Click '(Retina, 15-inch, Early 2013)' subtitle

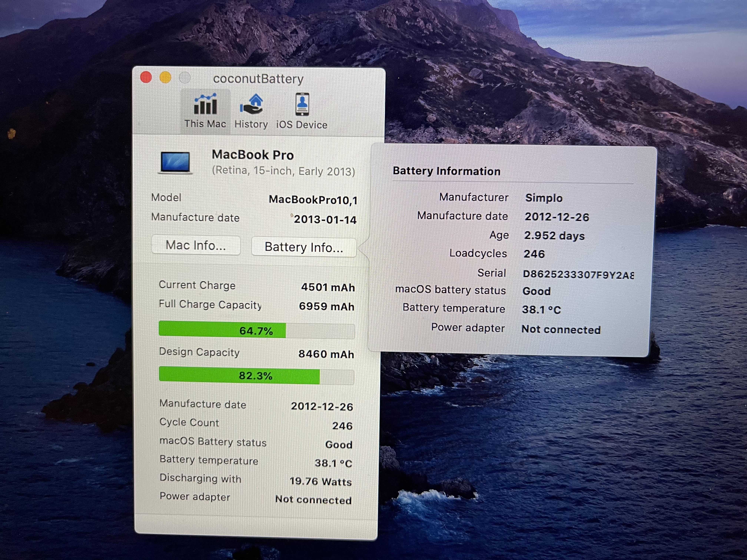[x=284, y=171]
